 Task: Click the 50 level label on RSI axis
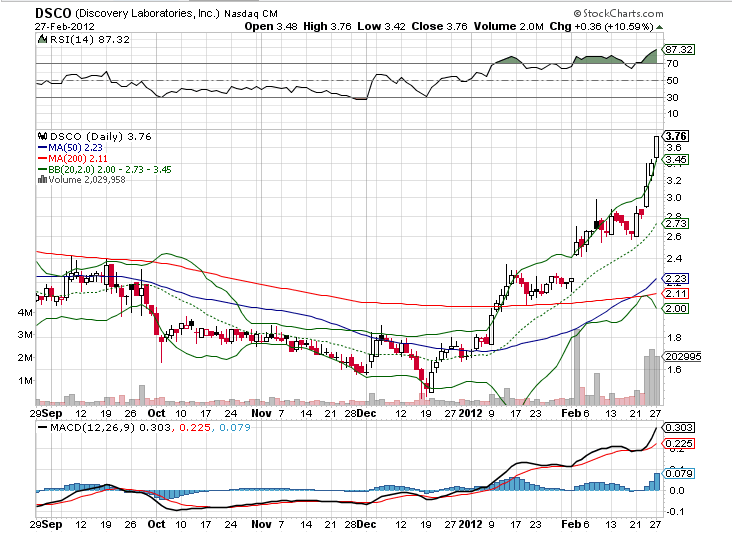click(x=672, y=80)
